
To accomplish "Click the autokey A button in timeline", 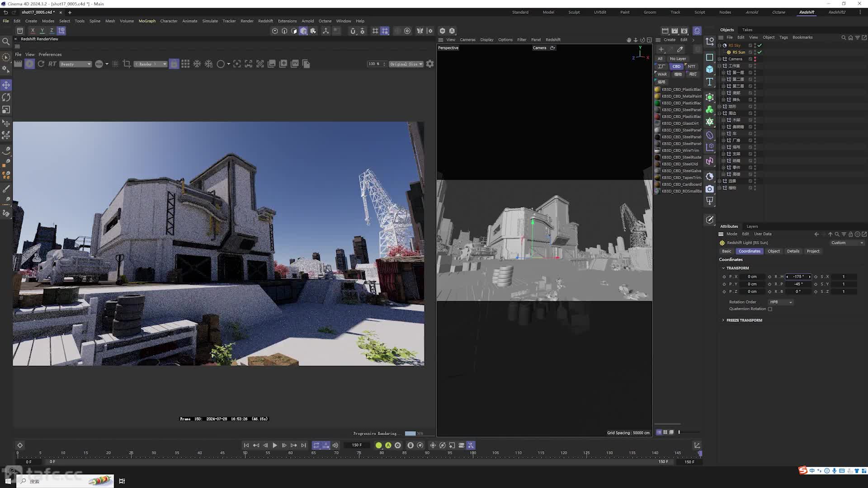I will tap(388, 446).
